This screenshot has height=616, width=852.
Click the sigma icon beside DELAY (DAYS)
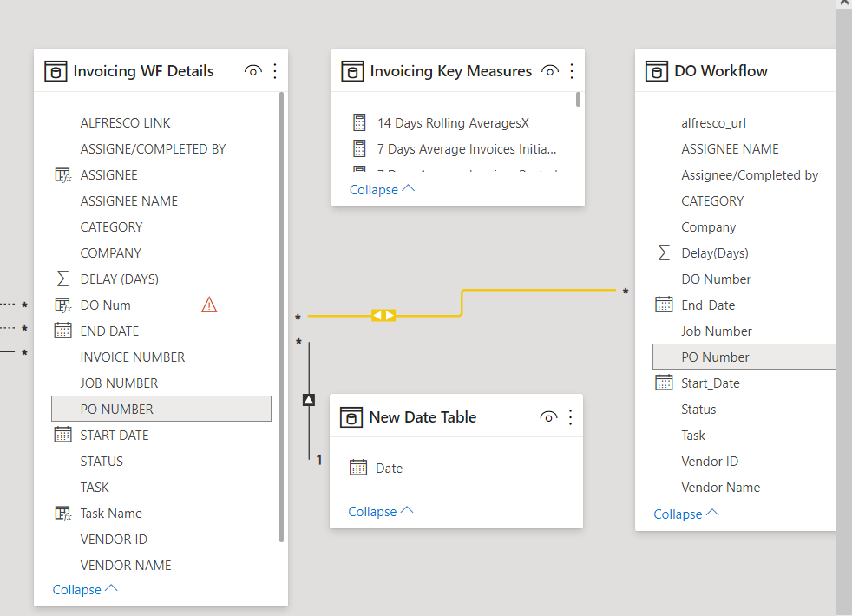(63, 279)
